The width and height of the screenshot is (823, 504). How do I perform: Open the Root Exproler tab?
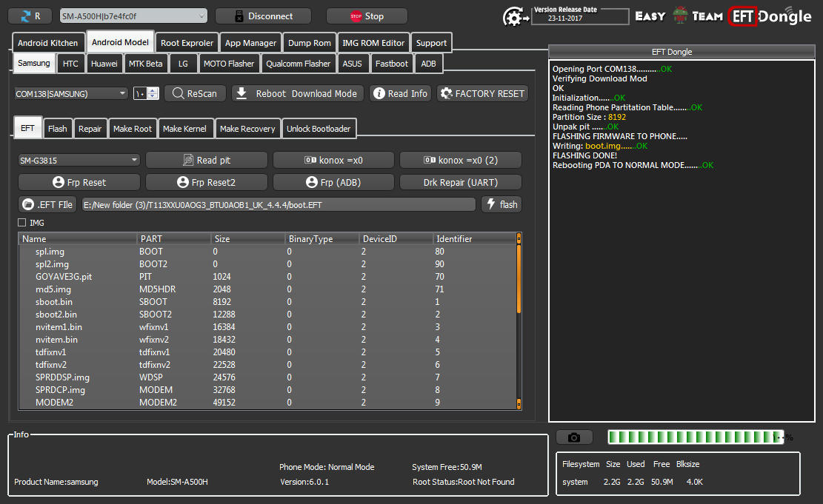[187, 43]
